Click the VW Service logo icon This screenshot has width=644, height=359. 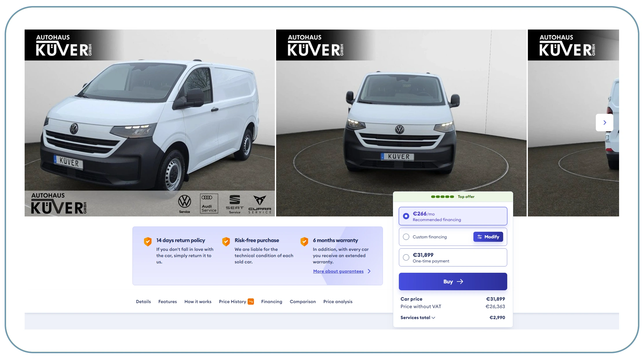click(x=185, y=203)
